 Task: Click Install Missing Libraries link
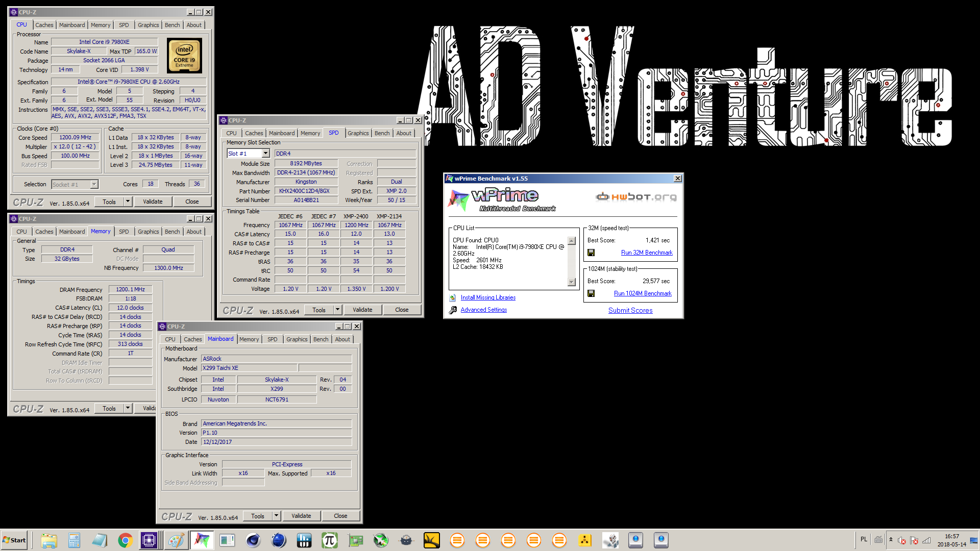coord(488,298)
